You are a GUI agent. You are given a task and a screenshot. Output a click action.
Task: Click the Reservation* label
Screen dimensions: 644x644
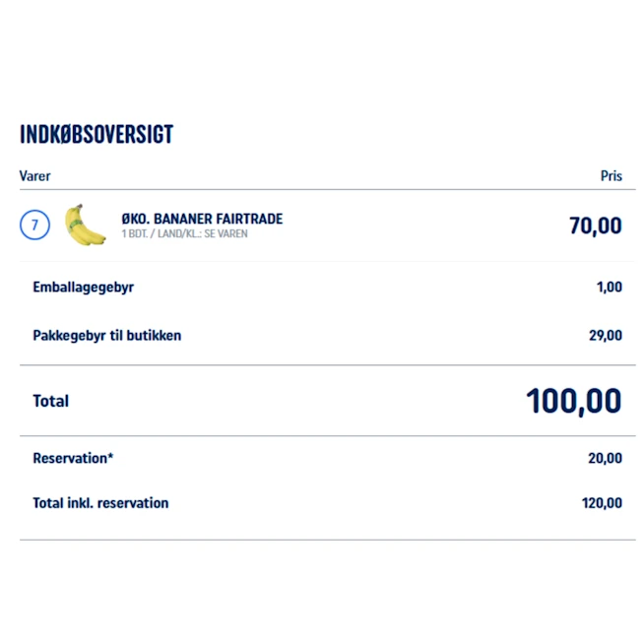[x=72, y=459]
